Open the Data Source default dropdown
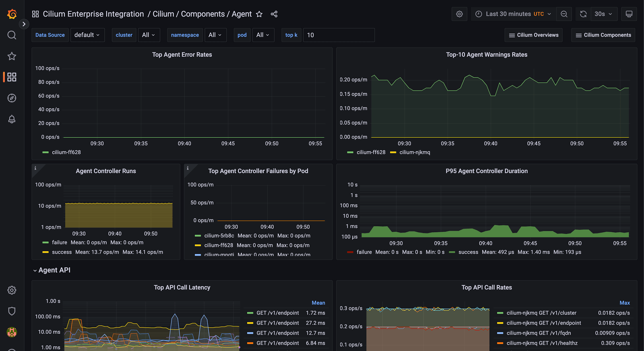This screenshot has height=351, width=644. coord(87,35)
